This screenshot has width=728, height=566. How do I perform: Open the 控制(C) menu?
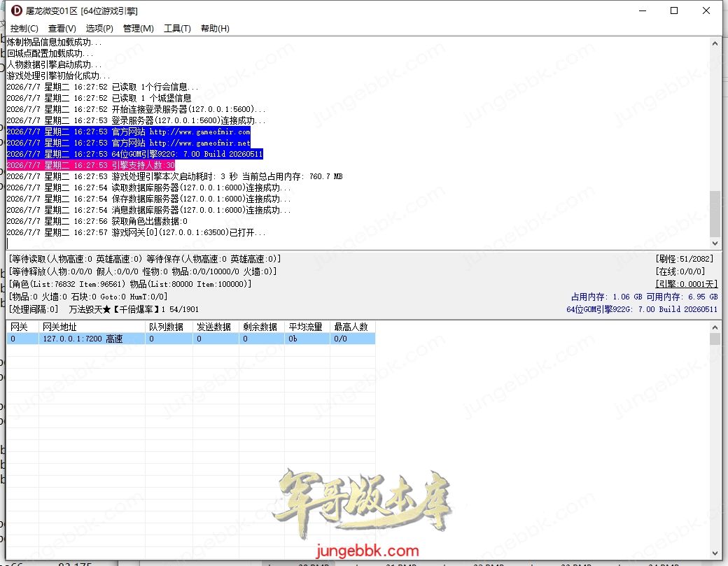point(24,28)
